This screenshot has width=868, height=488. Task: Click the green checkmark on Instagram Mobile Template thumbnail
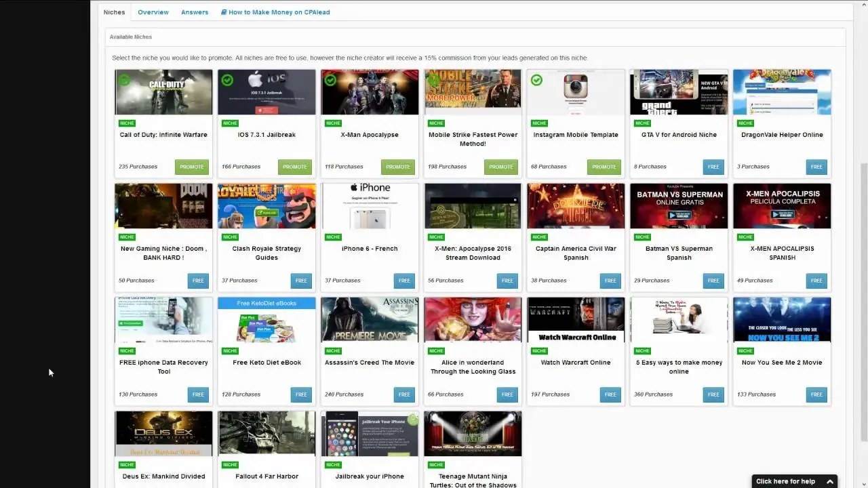536,80
